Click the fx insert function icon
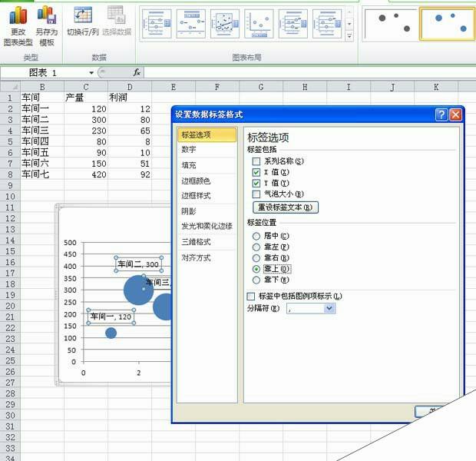 click(137, 72)
